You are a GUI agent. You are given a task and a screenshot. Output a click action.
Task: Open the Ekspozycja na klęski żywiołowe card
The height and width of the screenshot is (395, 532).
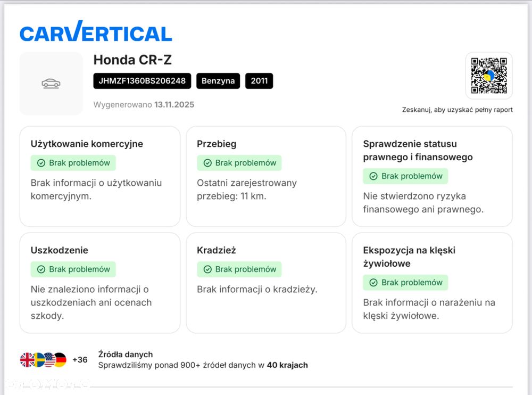coord(432,283)
